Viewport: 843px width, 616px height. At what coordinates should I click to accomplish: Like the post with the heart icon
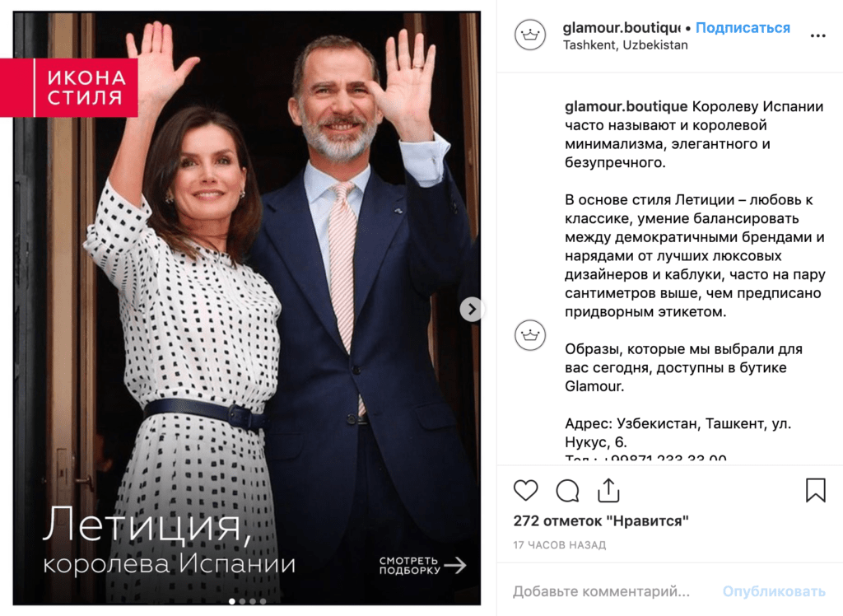tap(525, 490)
